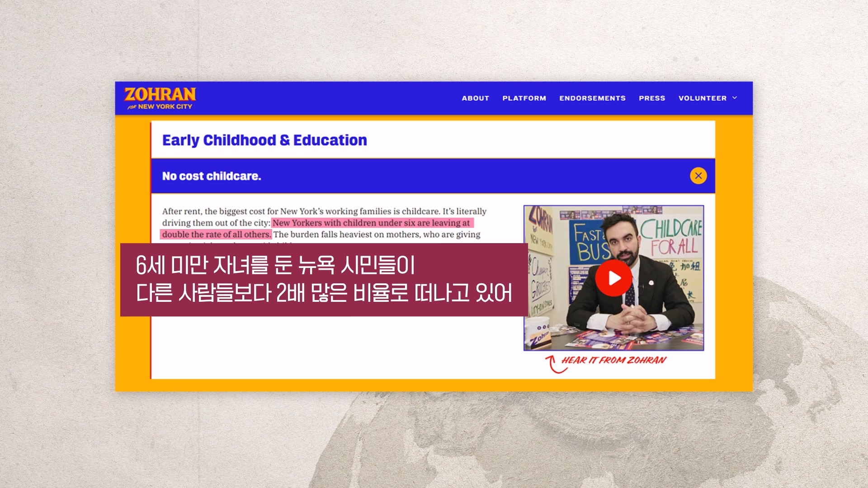
Task: Click the Childcare For All sign thumbnail
Action: (x=672, y=237)
